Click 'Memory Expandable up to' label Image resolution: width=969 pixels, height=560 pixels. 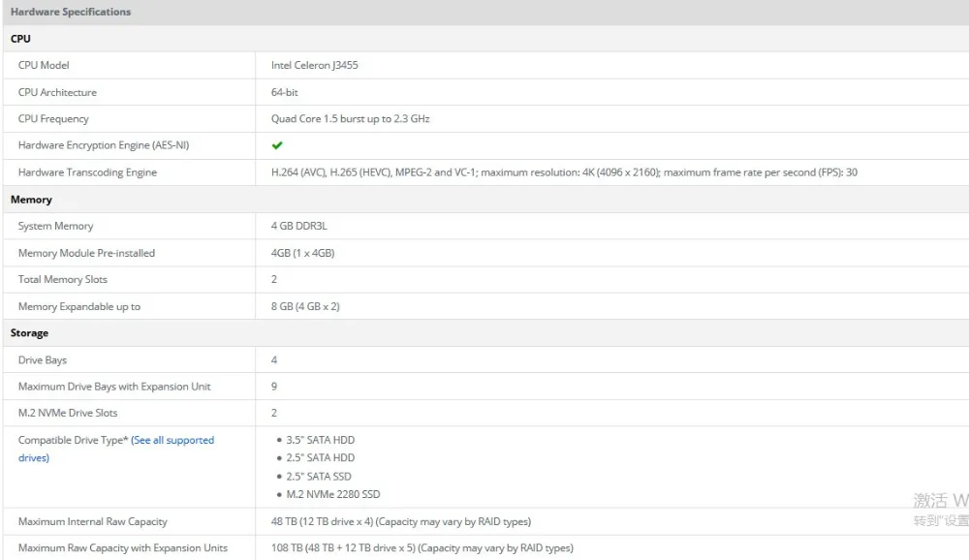click(x=79, y=306)
